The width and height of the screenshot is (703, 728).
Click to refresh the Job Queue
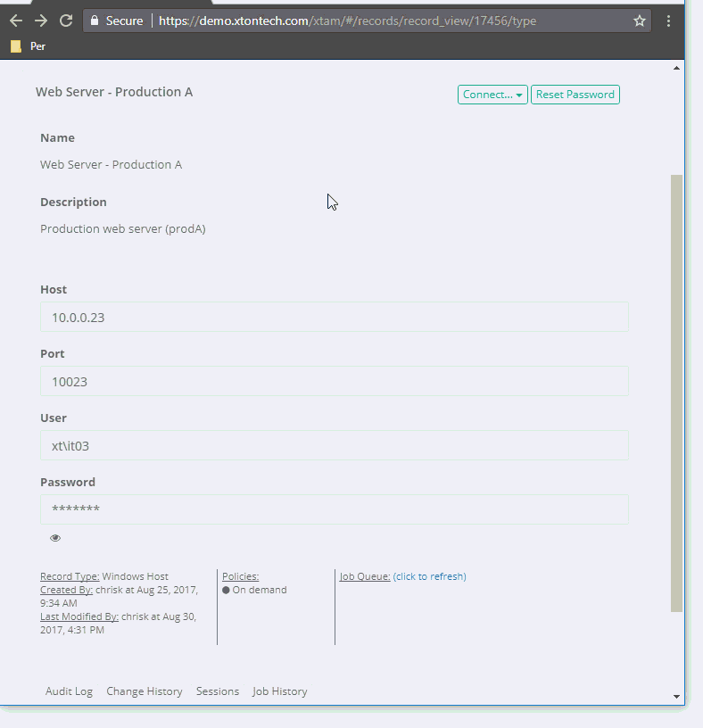click(x=429, y=576)
